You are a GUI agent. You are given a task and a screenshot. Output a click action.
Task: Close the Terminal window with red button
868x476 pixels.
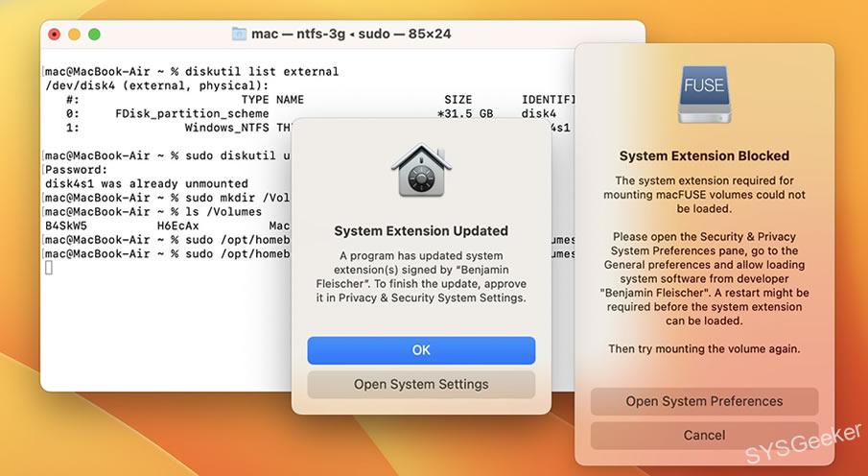(x=55, y=35)
